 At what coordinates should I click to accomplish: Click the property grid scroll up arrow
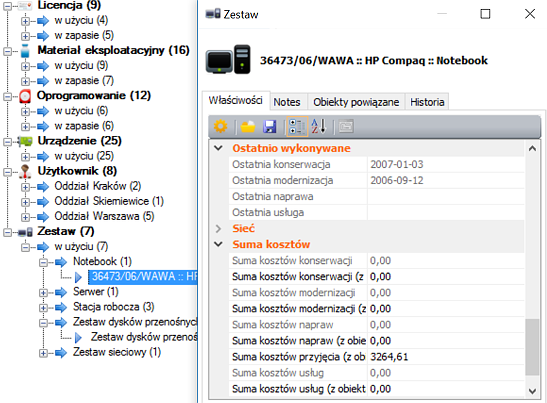532,149
